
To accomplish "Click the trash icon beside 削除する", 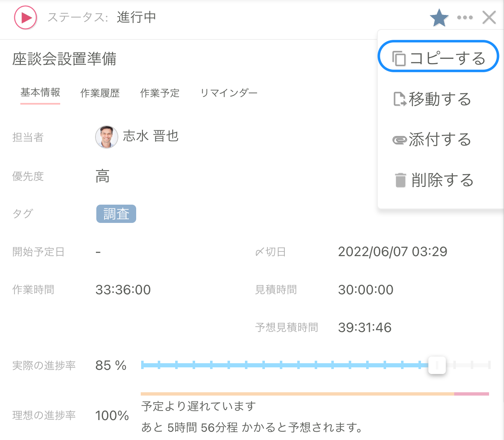I will point(400,180).
